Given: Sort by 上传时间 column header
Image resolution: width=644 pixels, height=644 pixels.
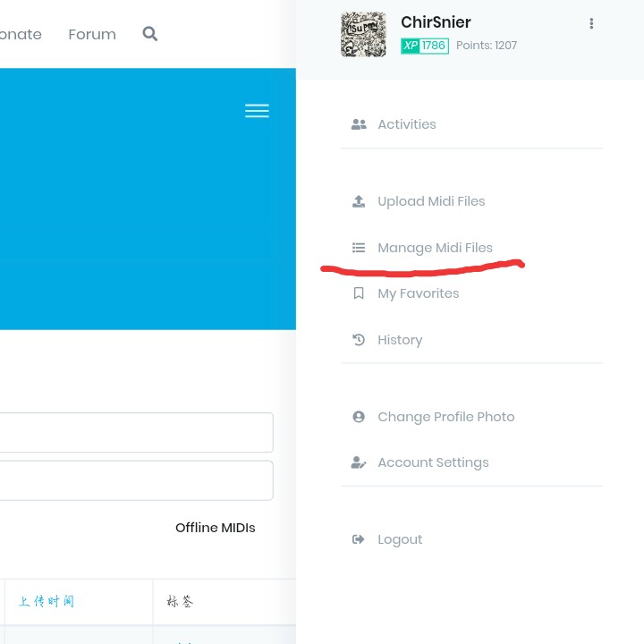Looking at the screenshot, I should tap(47, 601).
